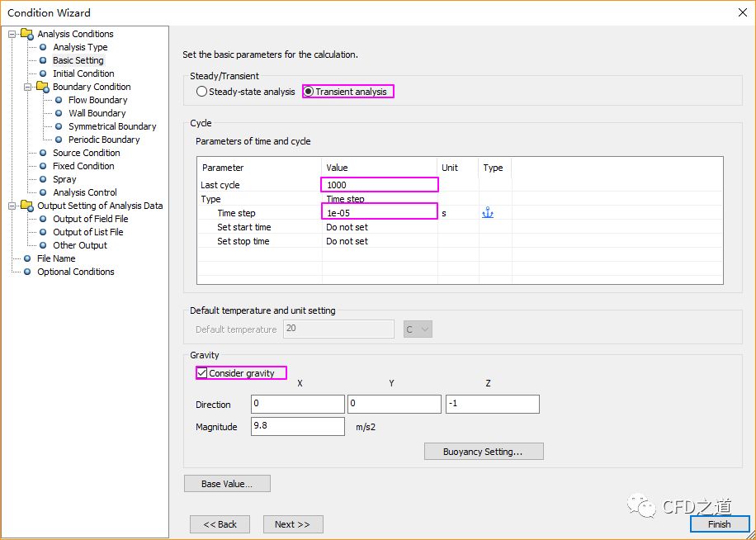The image size is (756, 540).
Task: Click the gravity Magnitude input field
Action: tap(298, 426)
